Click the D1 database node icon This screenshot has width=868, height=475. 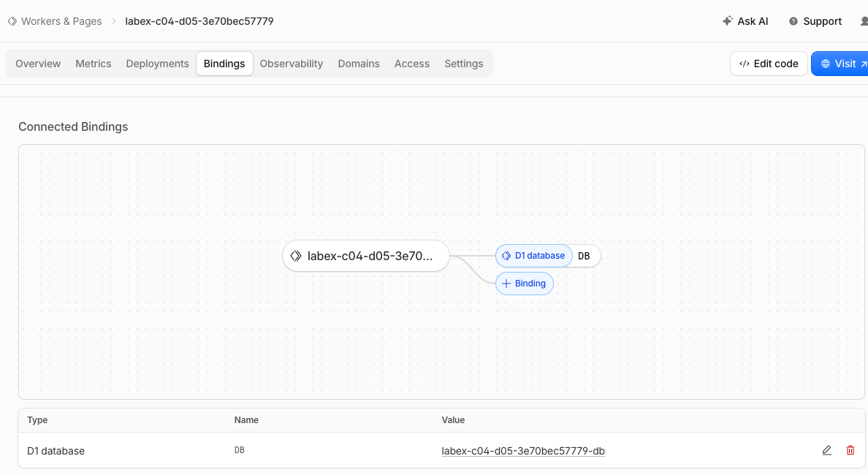(506, 256)
